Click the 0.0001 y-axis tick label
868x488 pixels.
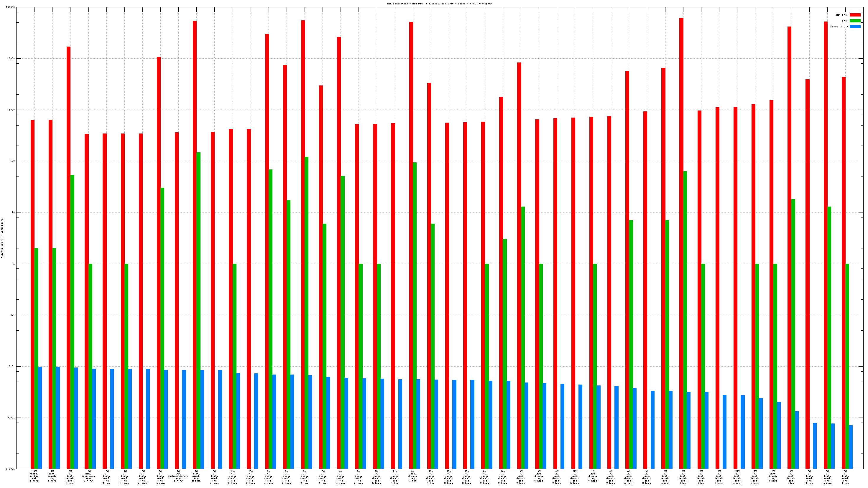point(10,469)
